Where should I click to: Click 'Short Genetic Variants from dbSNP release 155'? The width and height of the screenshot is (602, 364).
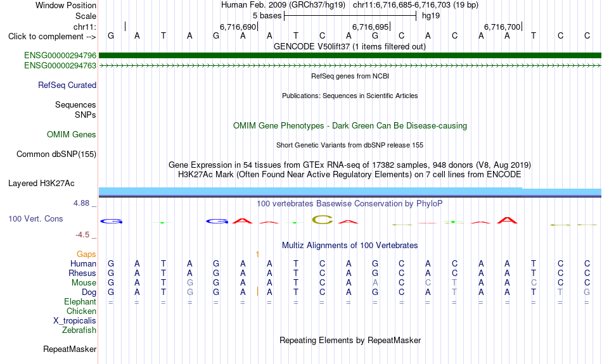[x=350, y=145]
